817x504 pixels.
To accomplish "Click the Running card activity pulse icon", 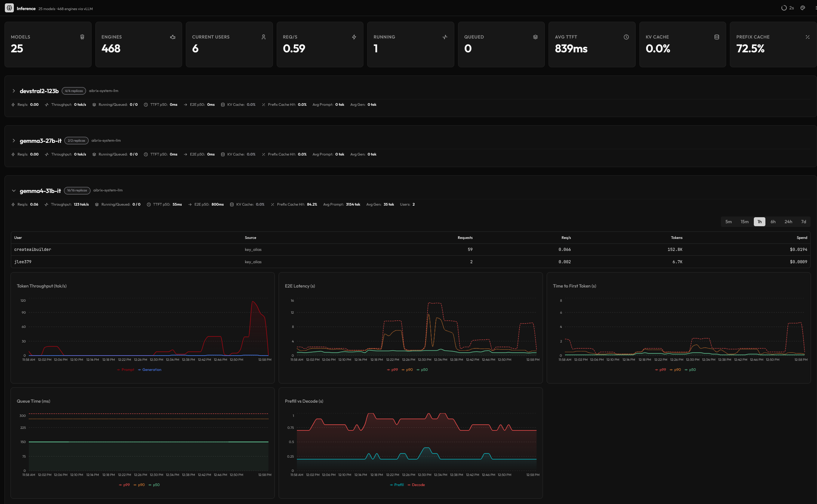I will (445, 37).
